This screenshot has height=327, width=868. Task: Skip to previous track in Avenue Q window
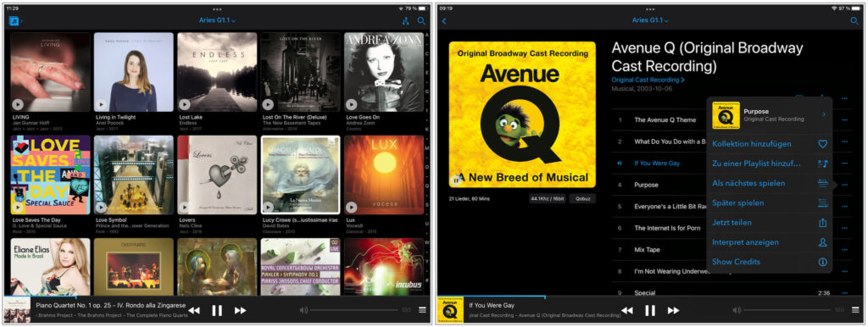[627, 310]
